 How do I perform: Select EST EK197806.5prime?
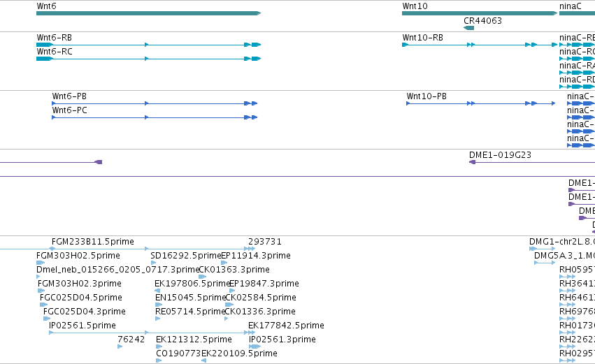(x=192, y=284)
